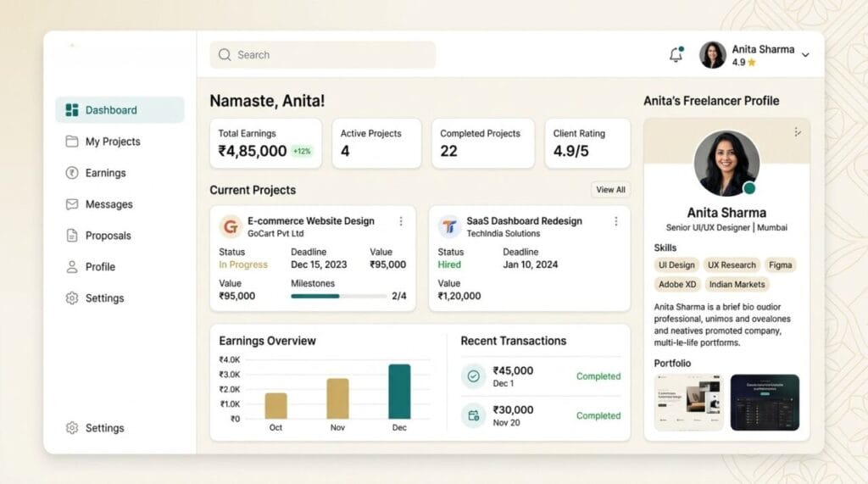Image resolution: width=868 pixels, height=484 pixels.
Task: Click the GoCart company logo icon
Action: point(231,226)
